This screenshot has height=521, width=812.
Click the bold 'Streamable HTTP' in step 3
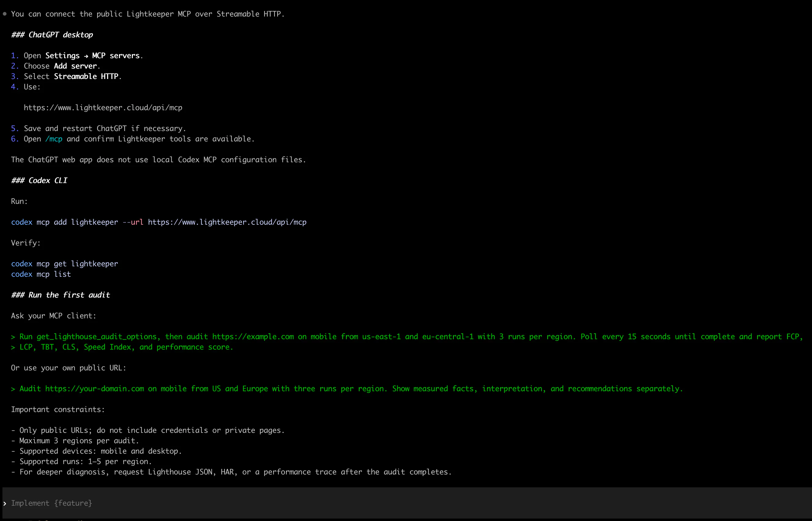[x=86, y=77]
